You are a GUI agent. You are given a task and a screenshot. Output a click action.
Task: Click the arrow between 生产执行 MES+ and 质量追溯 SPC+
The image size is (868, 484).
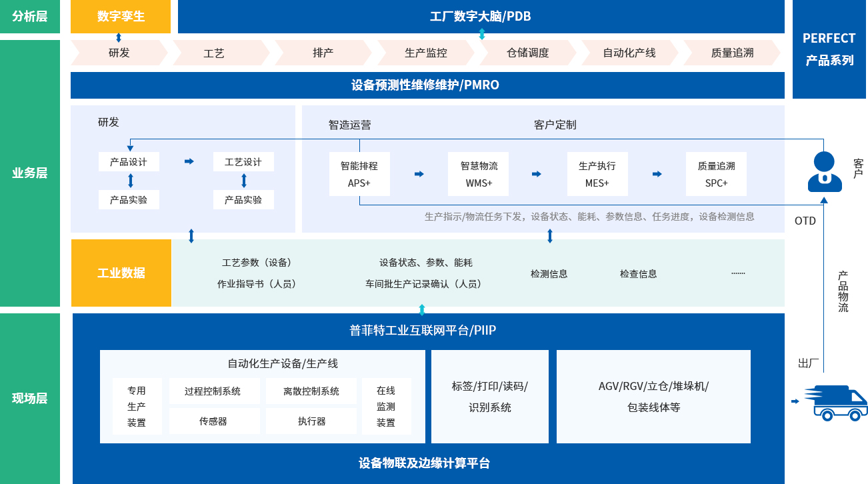[x=657, y=173]
